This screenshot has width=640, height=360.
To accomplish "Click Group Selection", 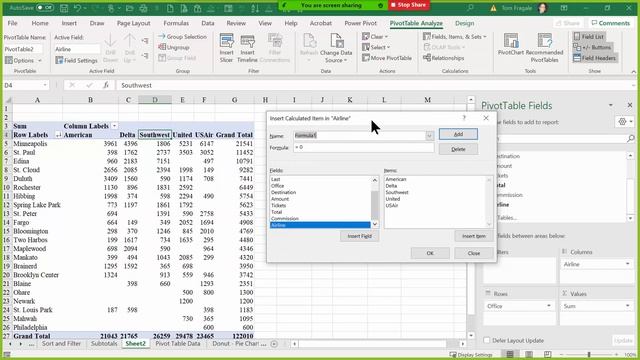I will tap(182, 37).
